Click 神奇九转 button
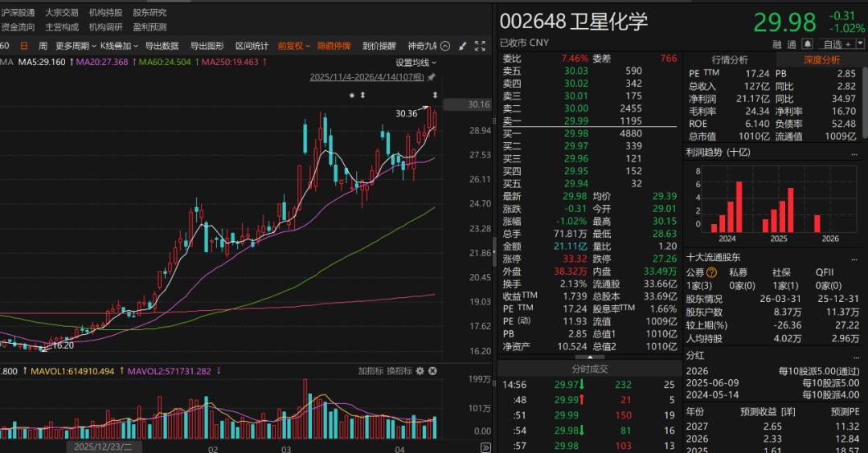This screenshot has width=868, height=453. (423, 46)
